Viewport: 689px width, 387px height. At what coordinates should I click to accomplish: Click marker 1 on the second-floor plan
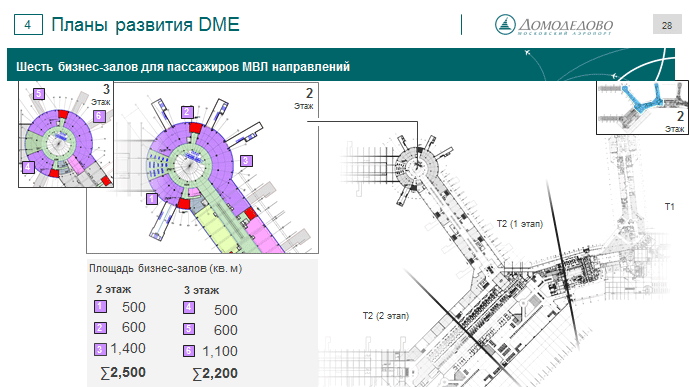point(152,199)
